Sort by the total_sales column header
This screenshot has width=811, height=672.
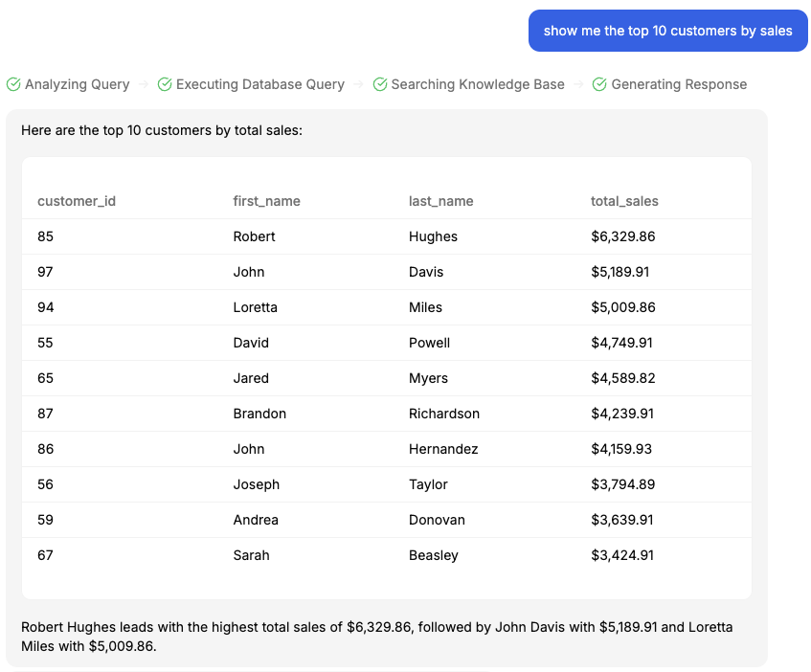click(624, 201)
